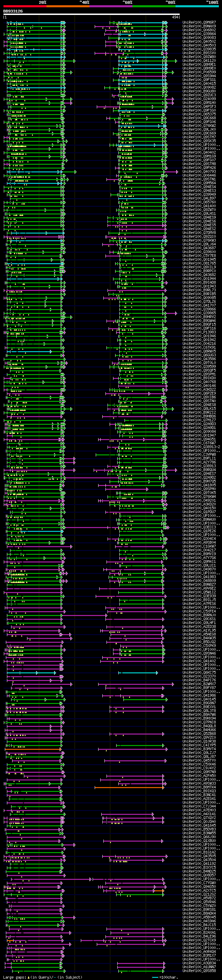222x980 pixels.
Task: Select hit label UniRef100_Q24099
Action: (x=199, y=99)
